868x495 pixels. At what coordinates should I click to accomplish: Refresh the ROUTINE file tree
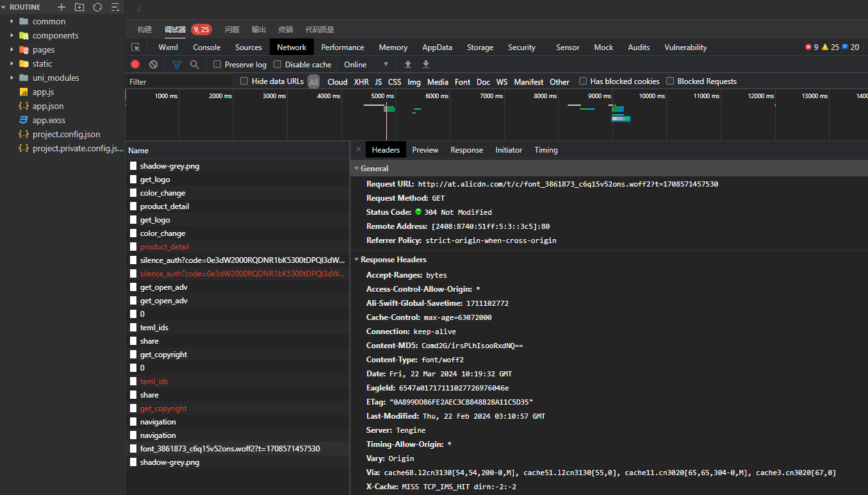click(x=97, y=7)
